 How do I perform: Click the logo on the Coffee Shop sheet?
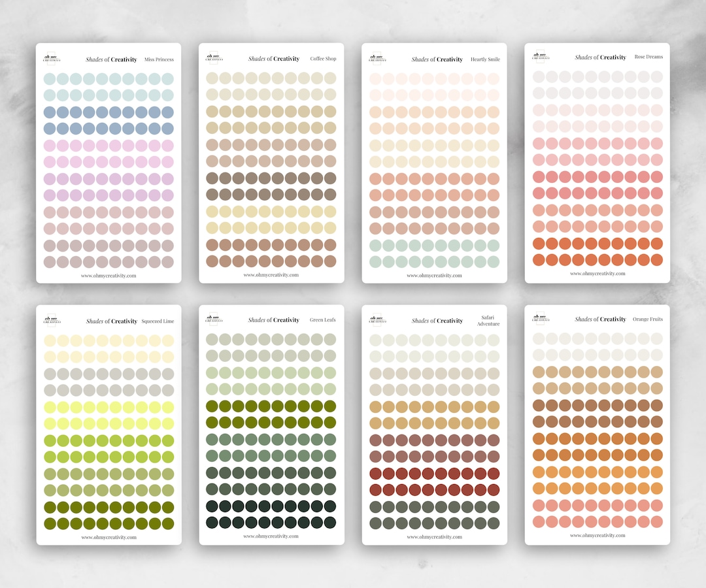coord(214,57)
